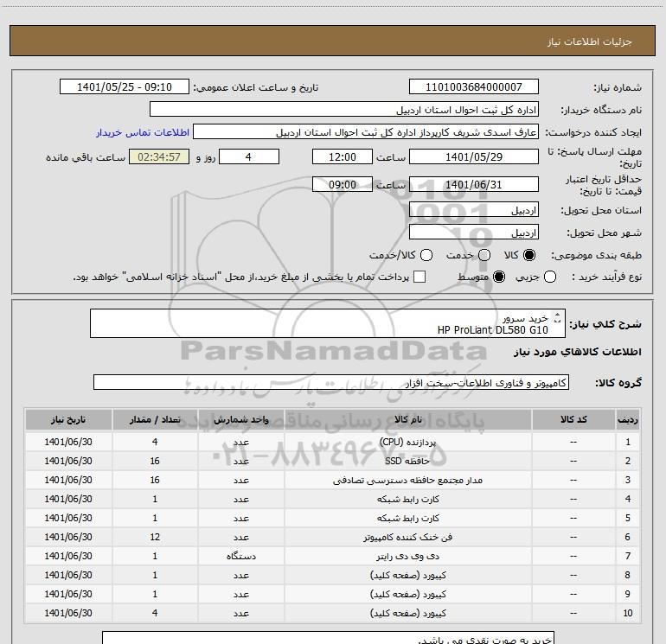This screenshot has height=644, width=666.
Task: Select the خدمت radio button
Action: [x=484, y=255]
